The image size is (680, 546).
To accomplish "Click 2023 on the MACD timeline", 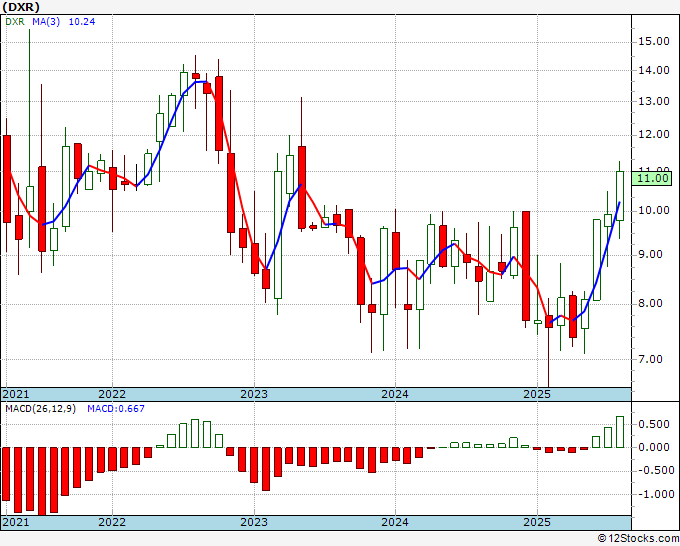I will [254, 522].
